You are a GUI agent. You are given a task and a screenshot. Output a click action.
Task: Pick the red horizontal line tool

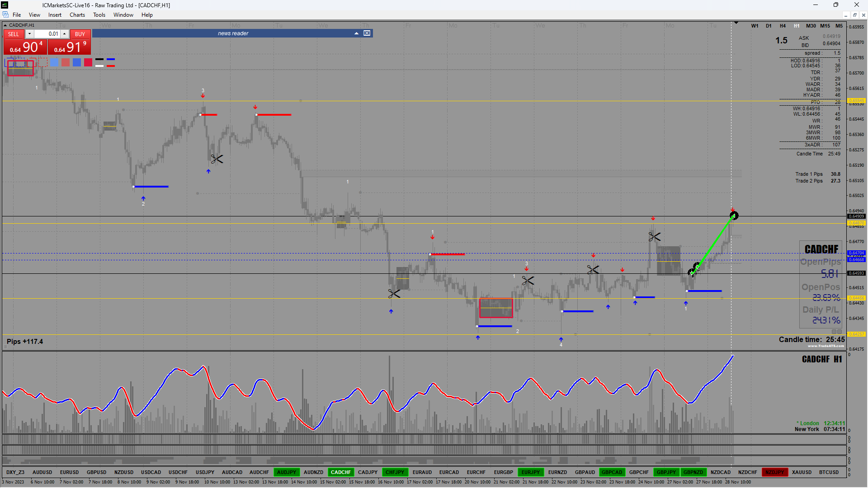[111, 66]
